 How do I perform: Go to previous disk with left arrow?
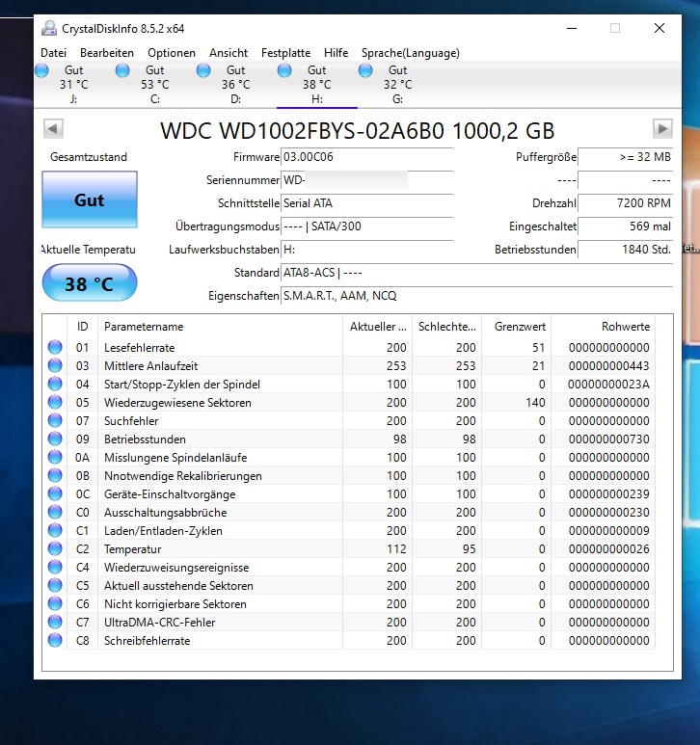(53, 128)
